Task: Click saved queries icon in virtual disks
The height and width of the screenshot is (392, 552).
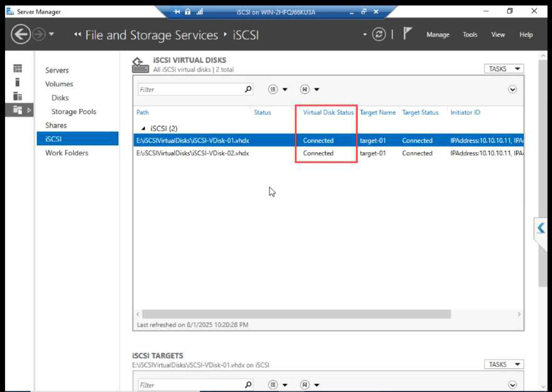Action: [305, 90]
